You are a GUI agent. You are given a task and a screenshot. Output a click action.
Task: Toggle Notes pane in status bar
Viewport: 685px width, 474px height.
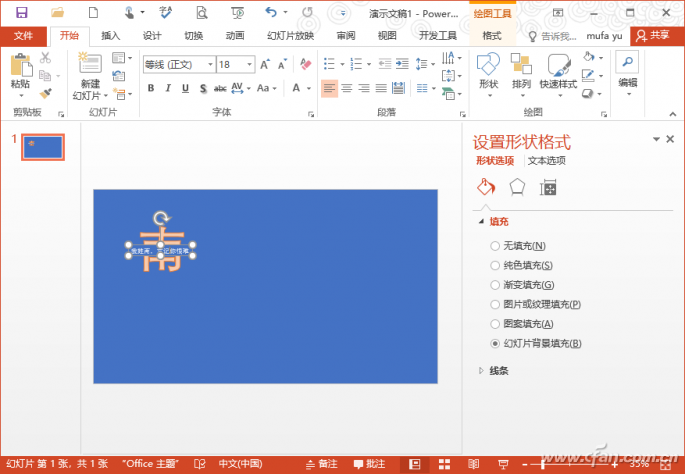(322, 464)
